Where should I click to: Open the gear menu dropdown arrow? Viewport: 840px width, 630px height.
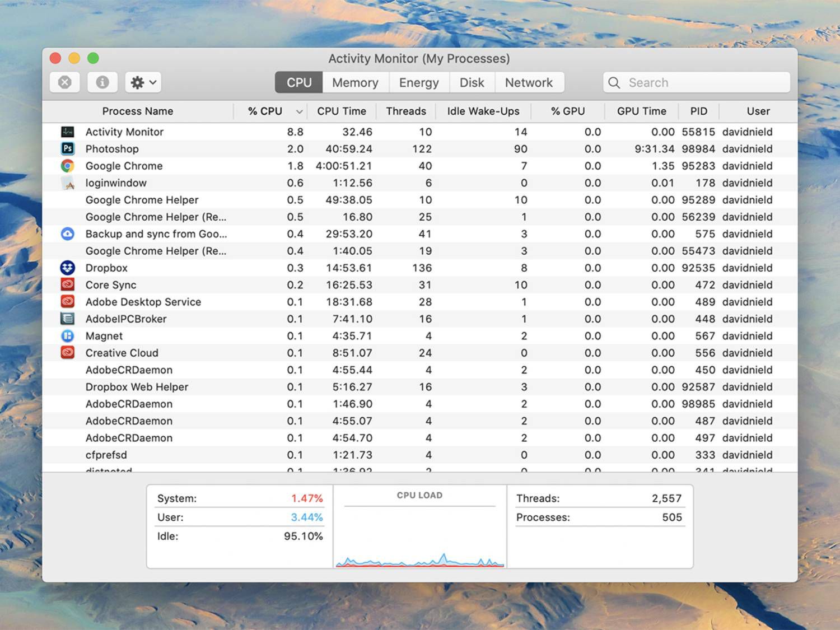(x=152, y=82)
